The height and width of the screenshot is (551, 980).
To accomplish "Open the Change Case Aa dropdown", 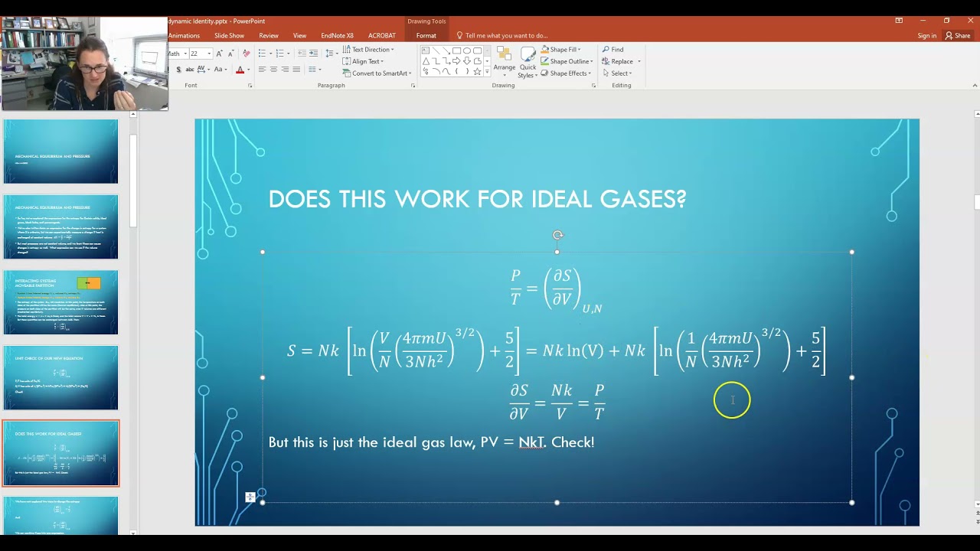I will (x=220, y=69).
